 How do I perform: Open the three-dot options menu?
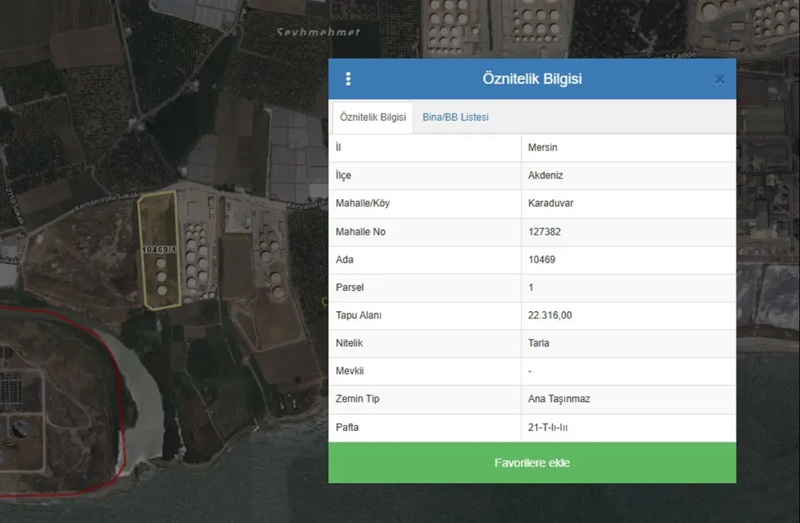coord(348,79)
